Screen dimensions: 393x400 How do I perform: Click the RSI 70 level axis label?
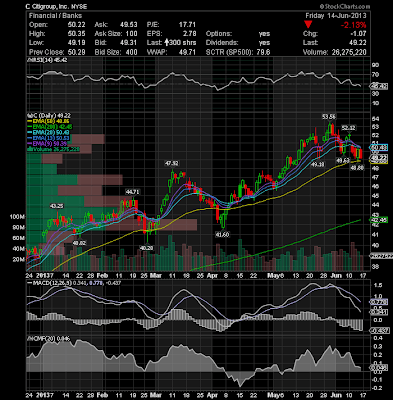375,75
